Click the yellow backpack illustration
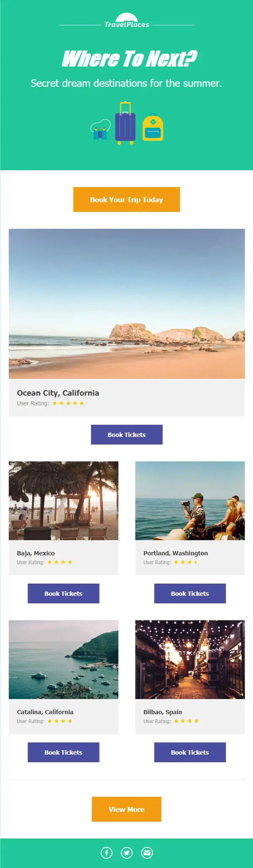 tap(153, 128)
